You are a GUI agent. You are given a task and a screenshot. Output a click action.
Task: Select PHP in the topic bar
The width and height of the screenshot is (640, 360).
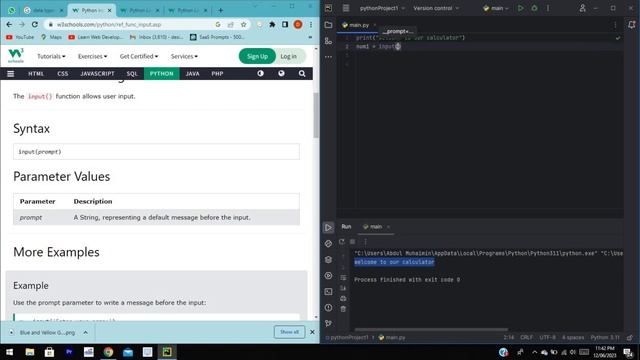point(217,73)
